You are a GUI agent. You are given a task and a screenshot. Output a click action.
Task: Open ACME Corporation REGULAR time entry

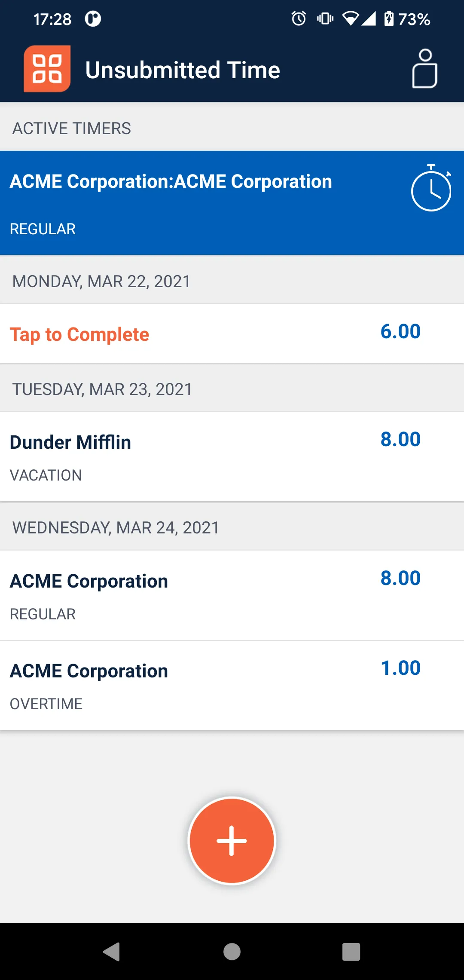click(232, 595)
